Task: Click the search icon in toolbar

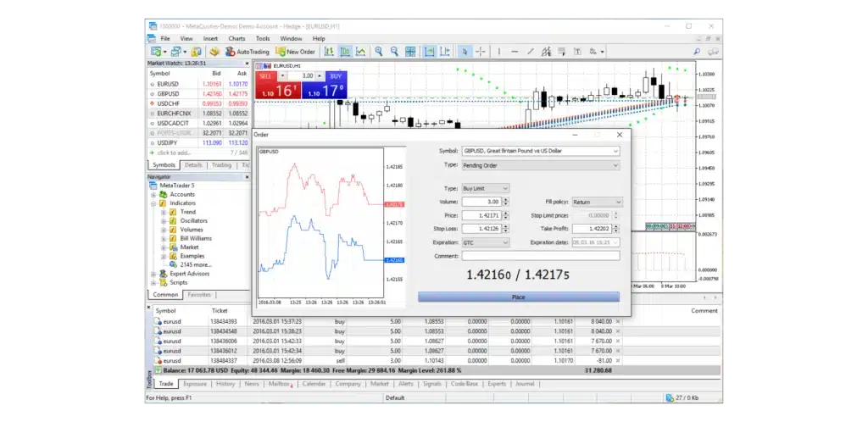Action: coord(698,52)
